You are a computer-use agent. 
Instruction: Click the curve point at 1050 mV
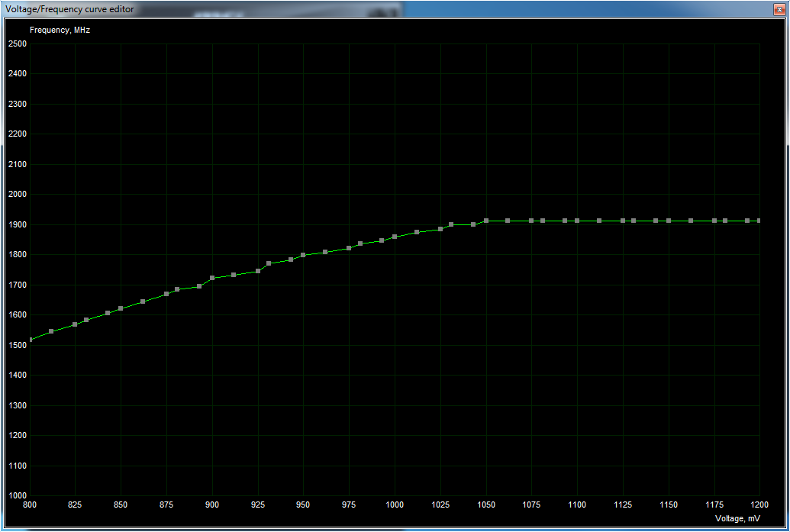click(486, 221)
